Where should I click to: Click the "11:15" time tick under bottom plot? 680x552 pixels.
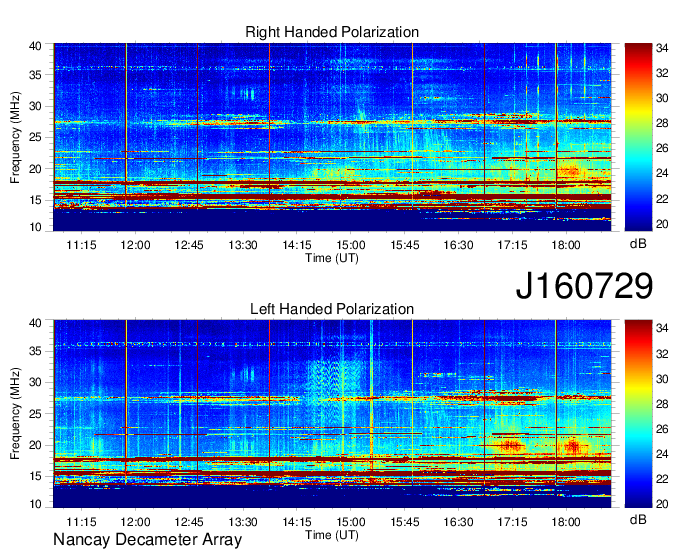[x=81, y=522]
